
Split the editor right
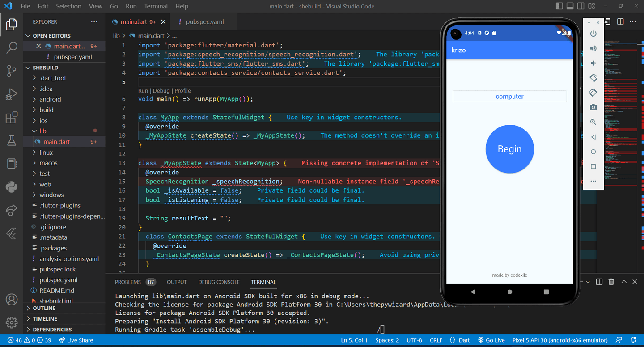[x=620, y=21]
